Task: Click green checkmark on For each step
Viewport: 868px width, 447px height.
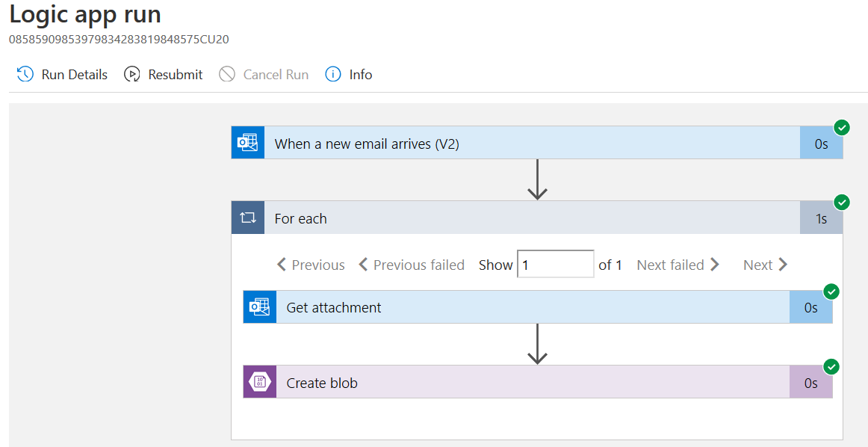Action: 842,203
